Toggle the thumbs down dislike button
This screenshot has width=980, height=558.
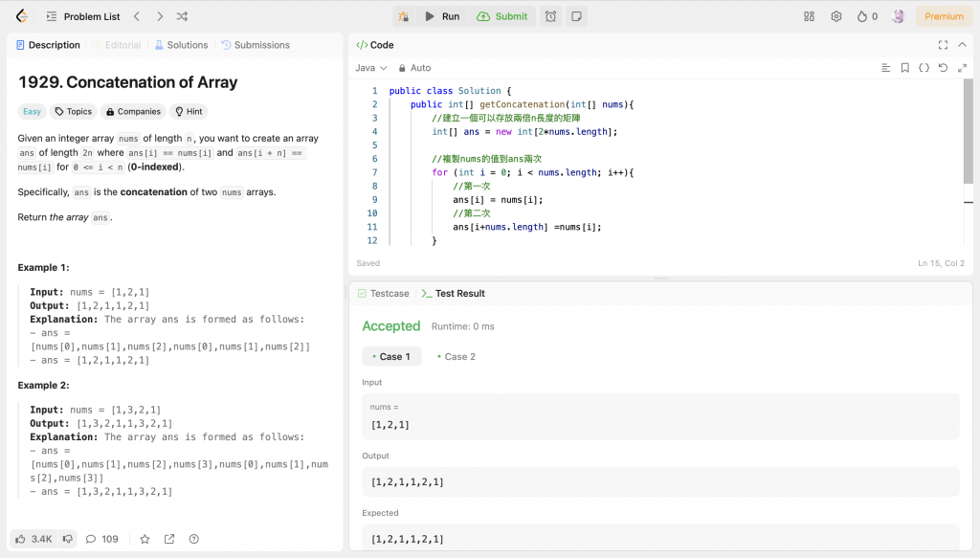pos(68,539)
